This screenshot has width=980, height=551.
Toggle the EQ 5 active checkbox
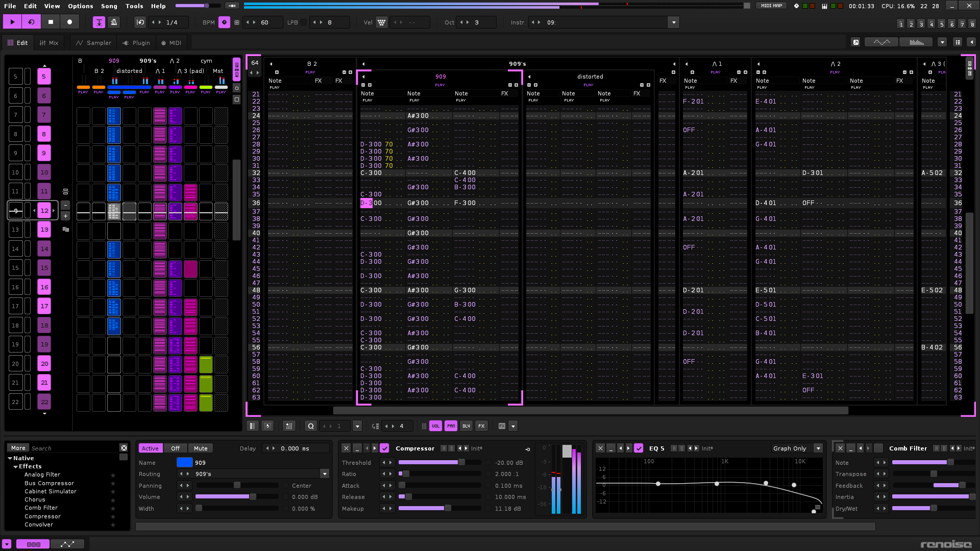pos(638,448)
